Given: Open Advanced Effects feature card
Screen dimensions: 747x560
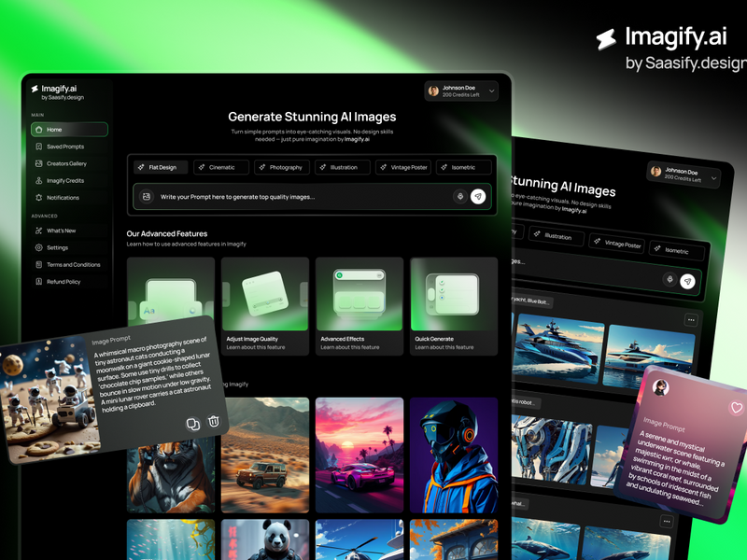Looking at the screenshot, I should [359, 306].
